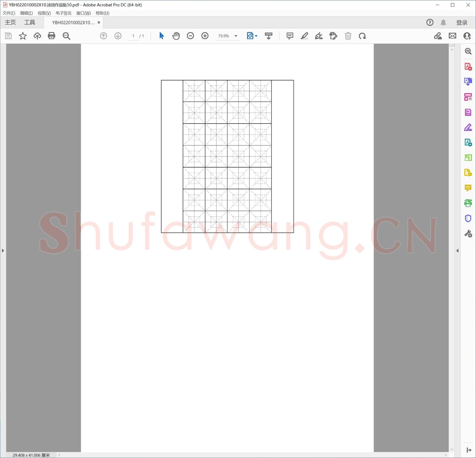Go to the next page
The image size is (476, 458).
pyautogui.click(x=118, y=36)
